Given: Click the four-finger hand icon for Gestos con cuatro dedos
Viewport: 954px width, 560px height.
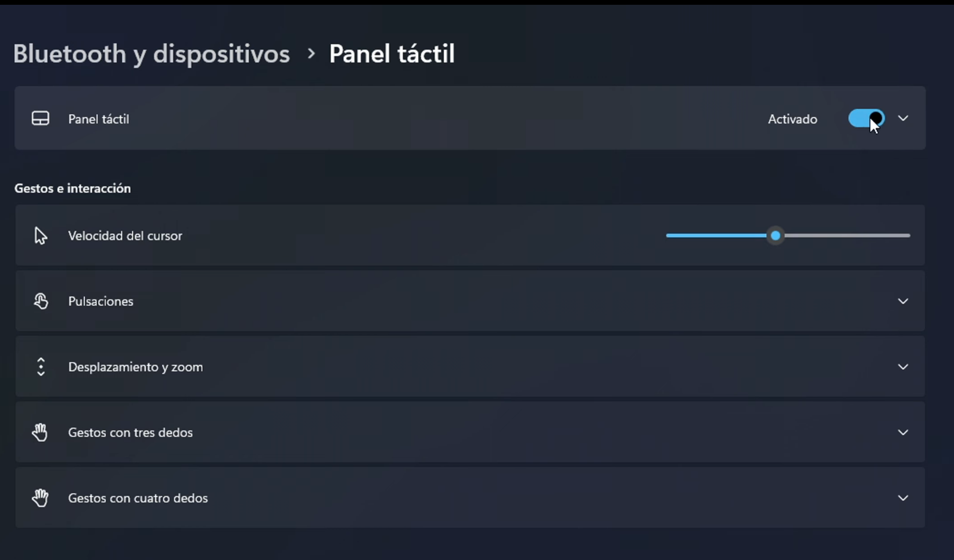Looking at the screenshot, I should [x=41, y=497].
